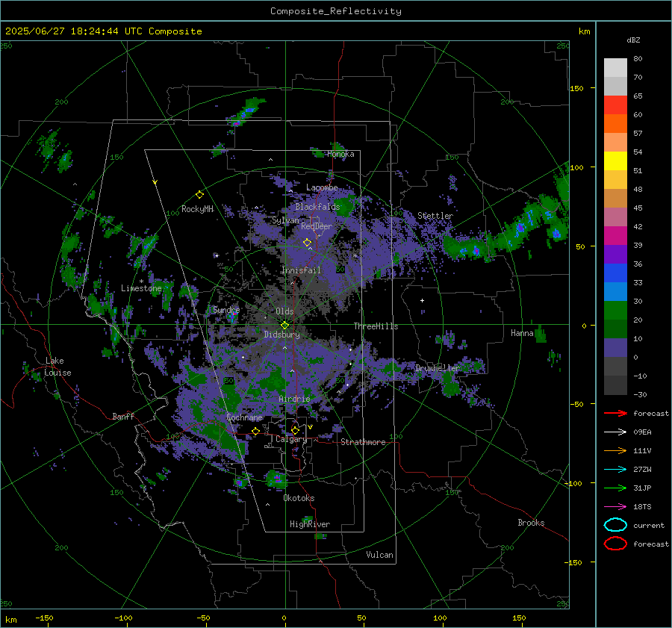
Task: Click the RockyMH label
Action: (x=197, y=209)
